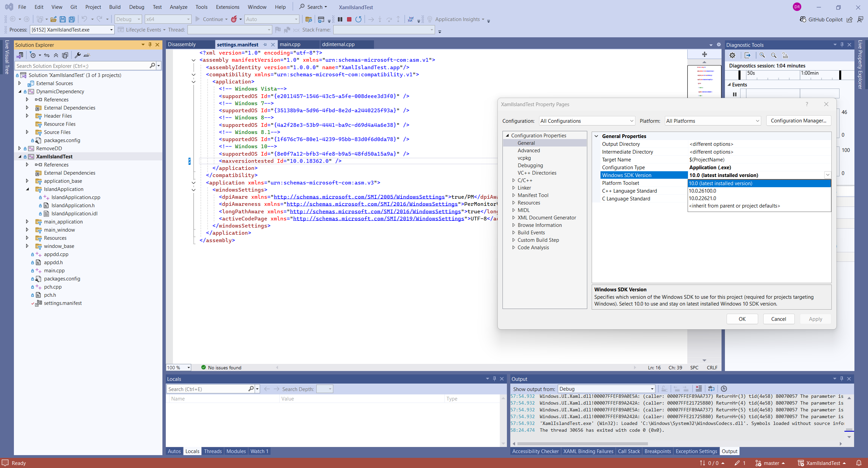Switch views icon in Solution Explorer toolbar

[20, 55]
